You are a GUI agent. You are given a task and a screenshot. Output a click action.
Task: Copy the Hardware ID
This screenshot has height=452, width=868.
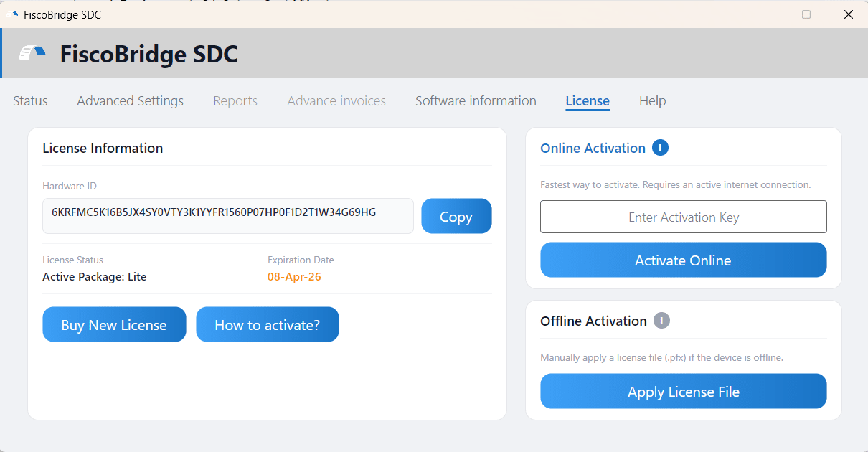point(456,216)
